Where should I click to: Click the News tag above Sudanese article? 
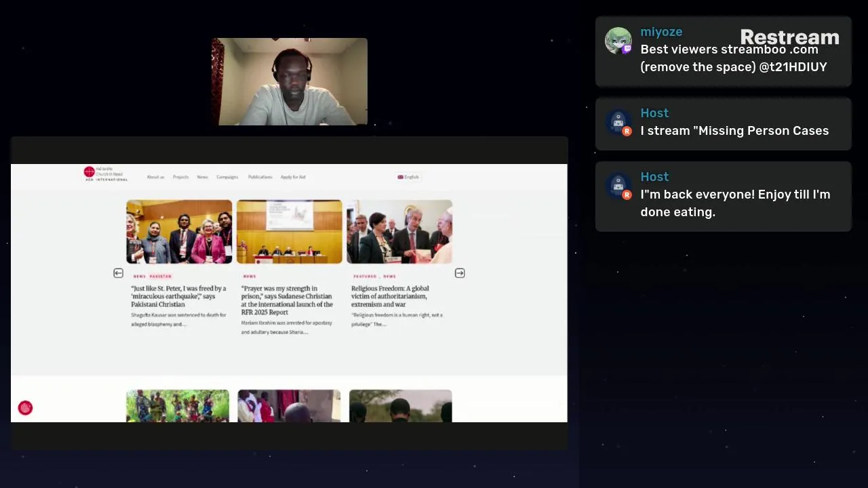250,277
